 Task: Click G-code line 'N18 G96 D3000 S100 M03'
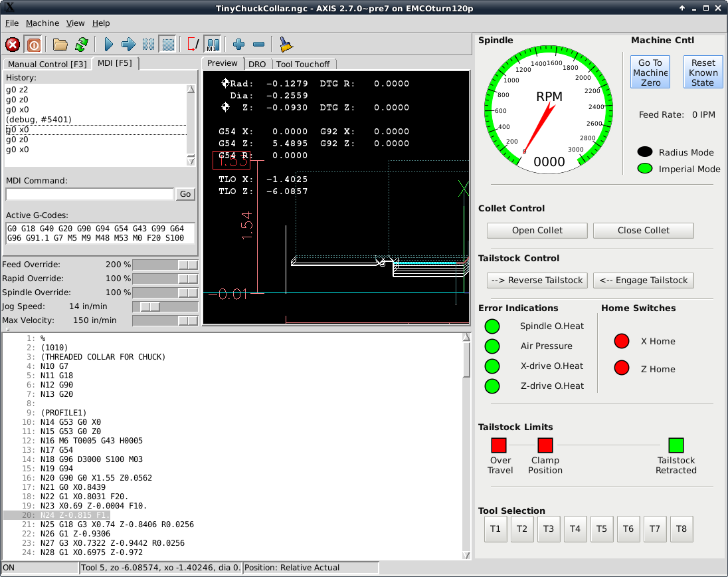pos(92,459)
